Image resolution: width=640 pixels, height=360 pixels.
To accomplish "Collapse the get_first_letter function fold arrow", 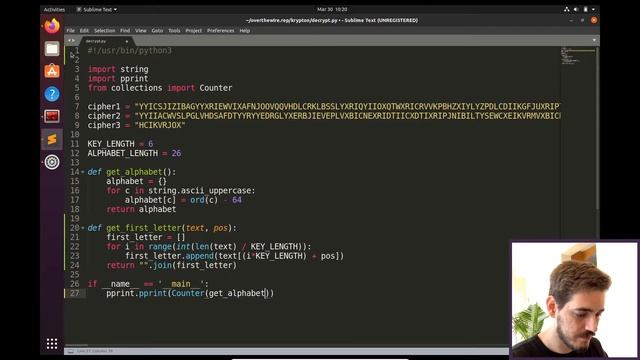I will point(83,228).
